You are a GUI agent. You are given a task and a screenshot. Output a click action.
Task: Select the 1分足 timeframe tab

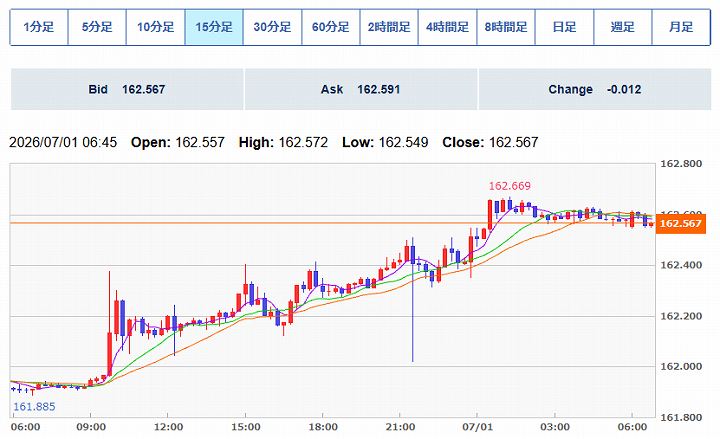tap(39, 27)
